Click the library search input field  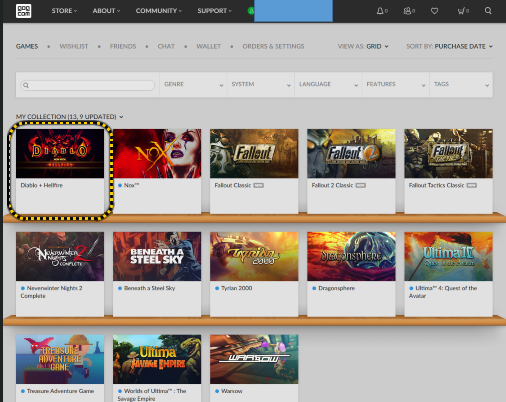pyautogui.click(x=88, y=85)
